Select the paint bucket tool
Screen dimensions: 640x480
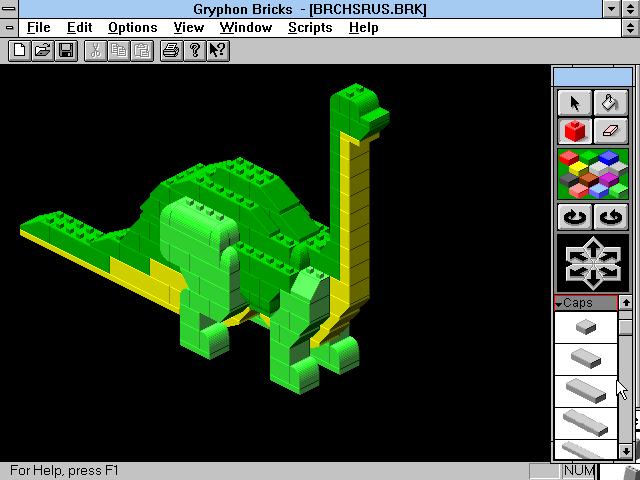pos(610,103)
